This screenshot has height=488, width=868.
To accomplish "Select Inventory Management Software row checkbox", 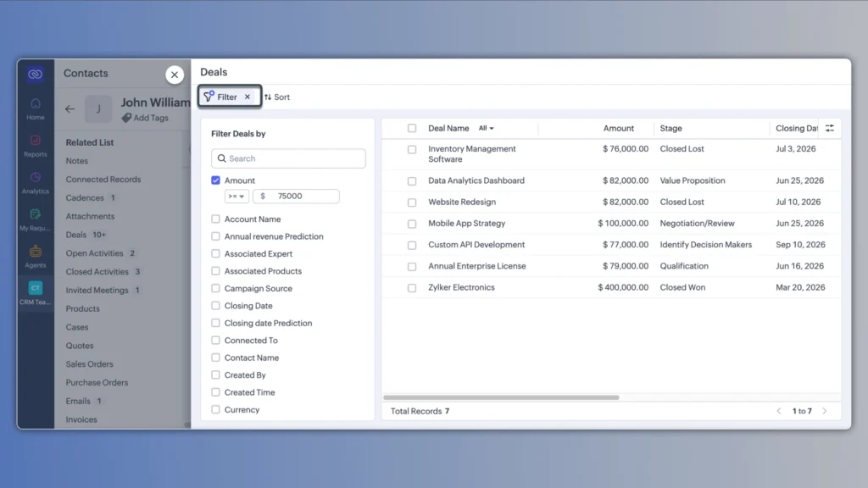I will [x=412, y=149].
